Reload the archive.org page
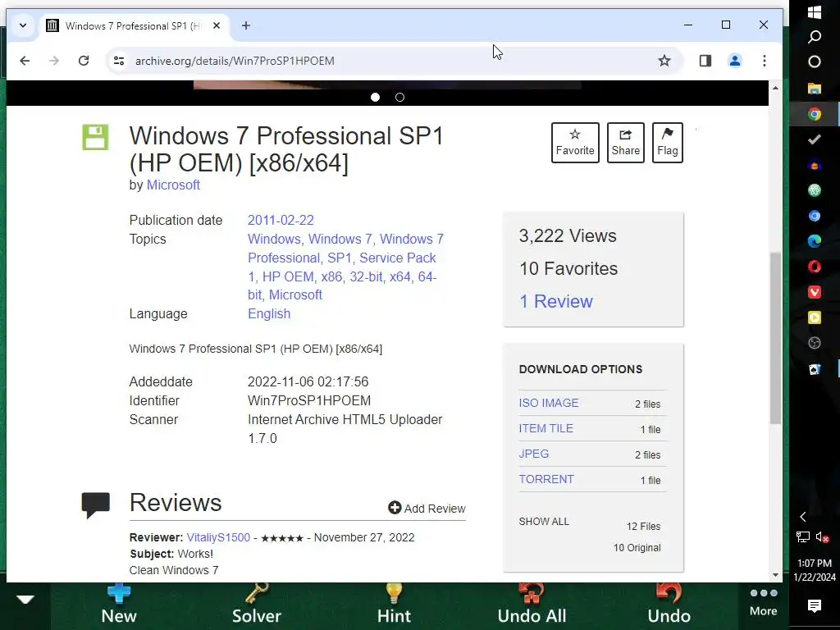Screen dimensions: 840x630 point(84,61)
